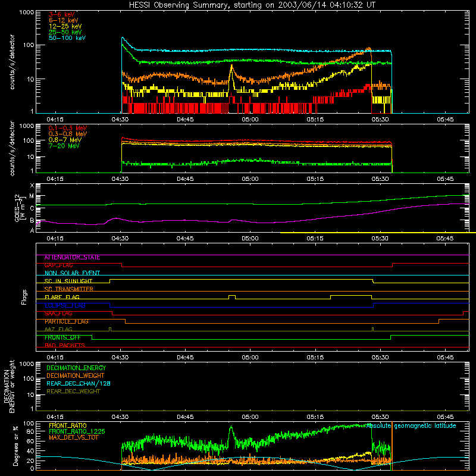Click the 04:45 tick label under flags panel
476x476 pixels.
pos(185,358)
